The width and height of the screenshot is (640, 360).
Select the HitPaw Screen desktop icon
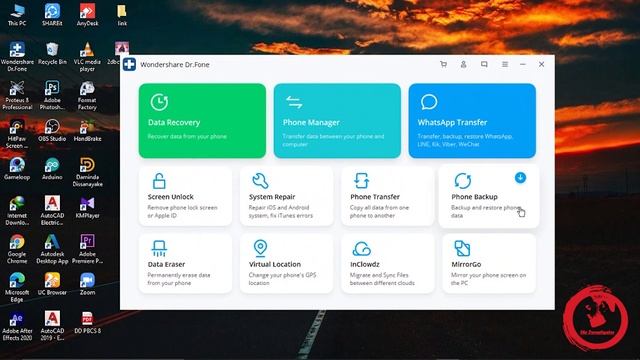coord(17,133)
